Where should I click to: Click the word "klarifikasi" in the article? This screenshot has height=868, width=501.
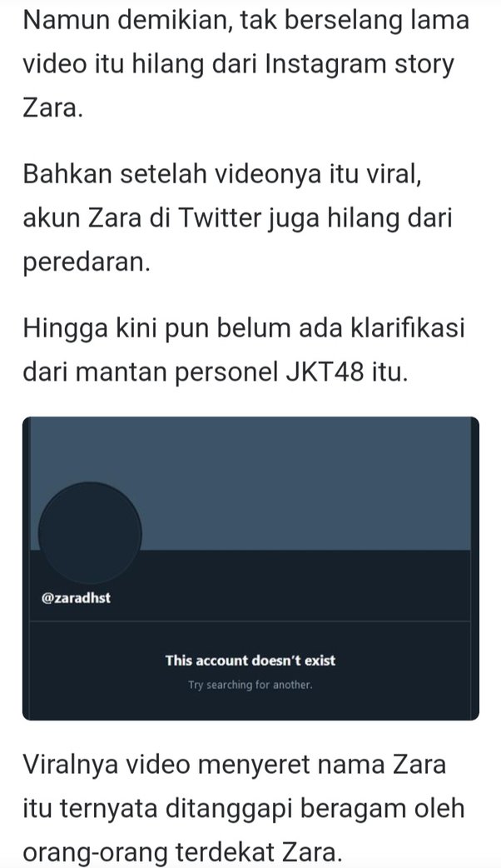(409, 328)
